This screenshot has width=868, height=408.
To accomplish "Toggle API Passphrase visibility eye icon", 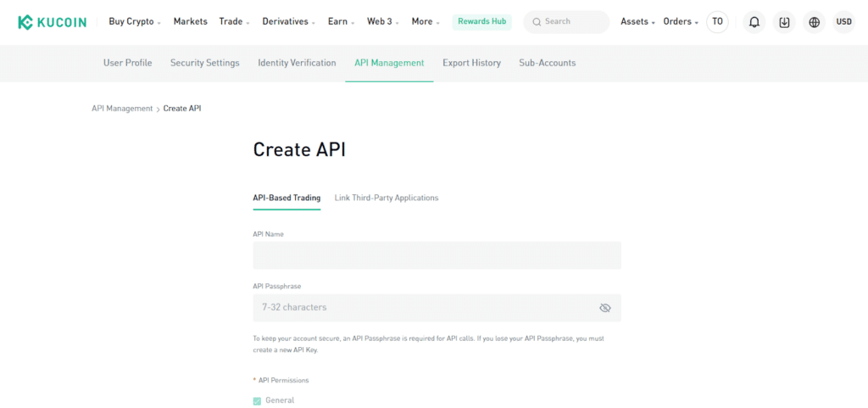I will point(605,308).
